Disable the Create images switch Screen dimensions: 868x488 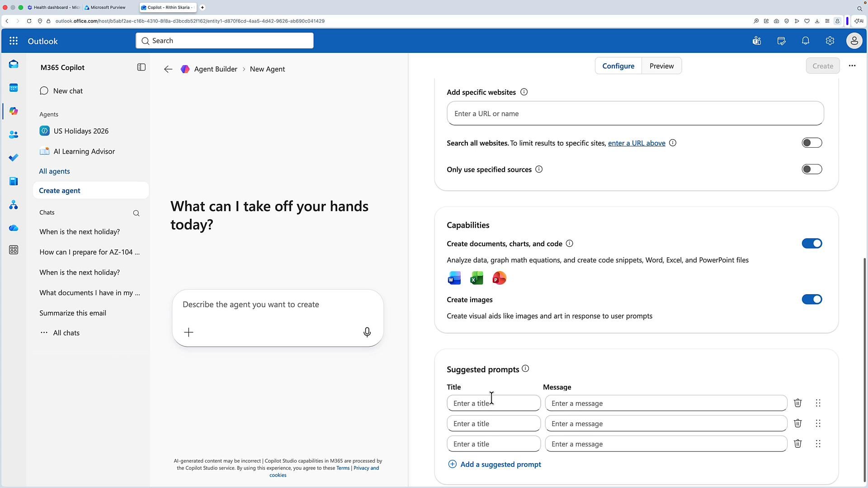[x=812, y=300]
